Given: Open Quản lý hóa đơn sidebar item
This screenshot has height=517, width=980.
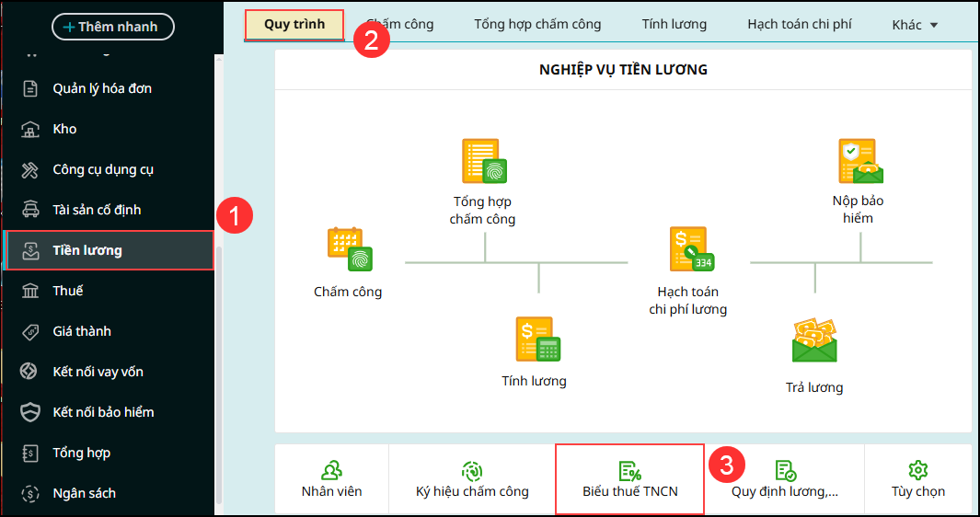Looking at the screenshot, I should [109, 88].
